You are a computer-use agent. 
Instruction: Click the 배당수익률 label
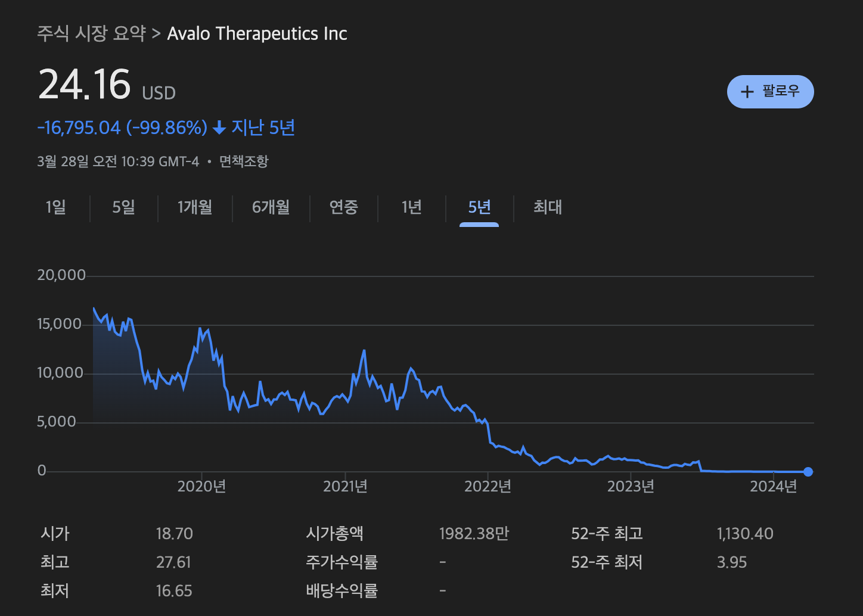[342, 591]
